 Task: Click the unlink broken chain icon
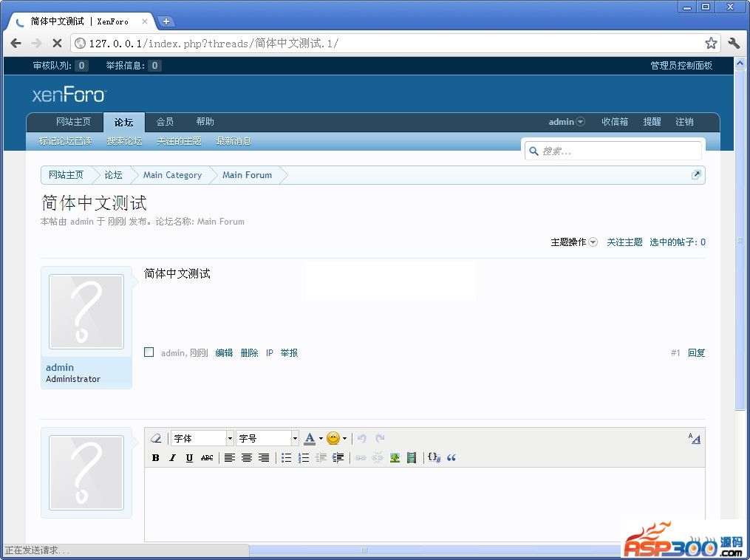pos(378,457)
